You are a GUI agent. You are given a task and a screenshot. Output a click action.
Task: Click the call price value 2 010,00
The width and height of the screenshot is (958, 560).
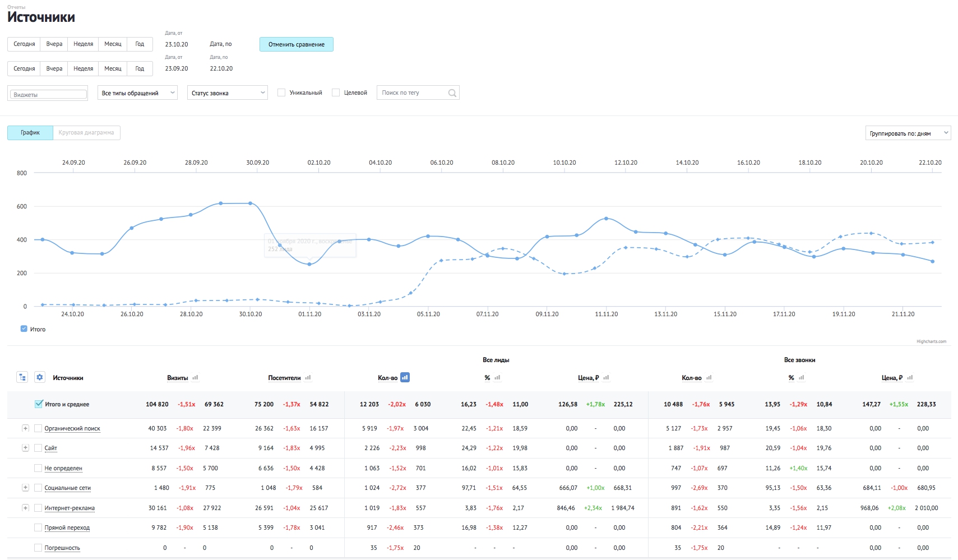(x=927, y=508)
